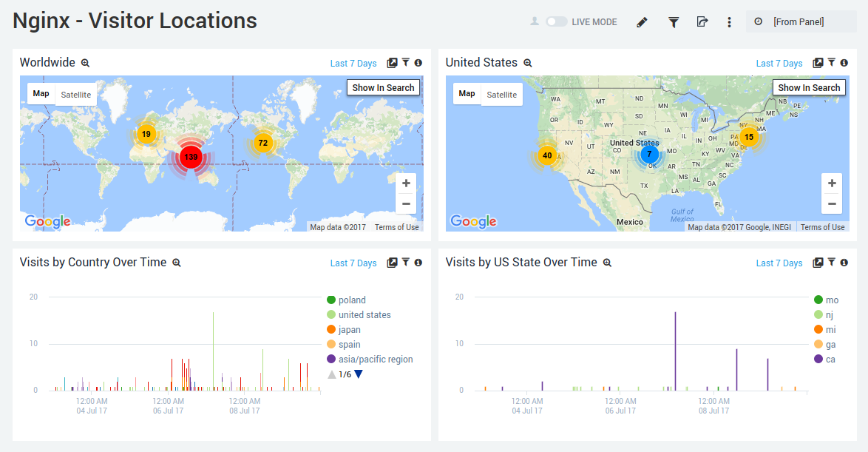Image resolution: width=868 pixels, height=452 pixels.
Task: Click Show In Search on United States map
Action: pyautogui.click(x=809, y=87)
